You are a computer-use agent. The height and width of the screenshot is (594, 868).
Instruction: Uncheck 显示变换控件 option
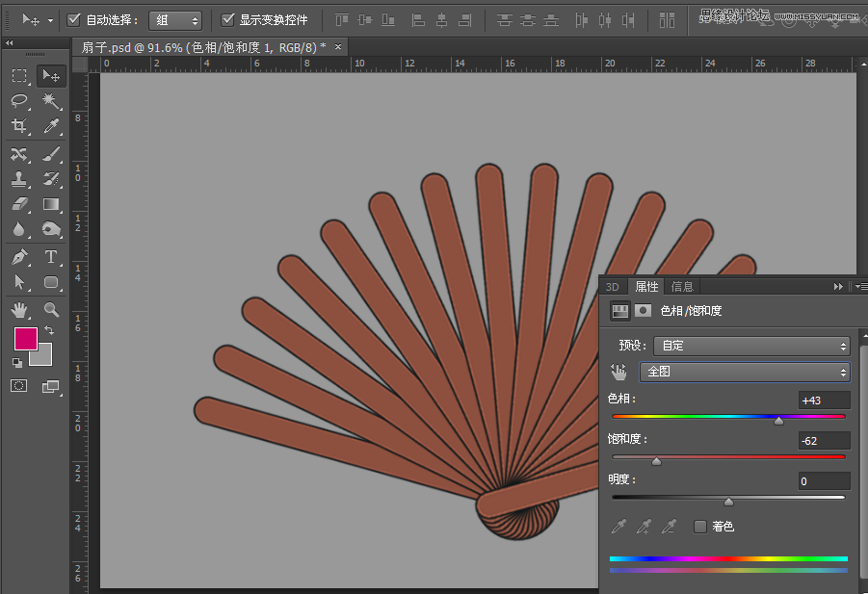pyautogui.click(x=228, y=19)
